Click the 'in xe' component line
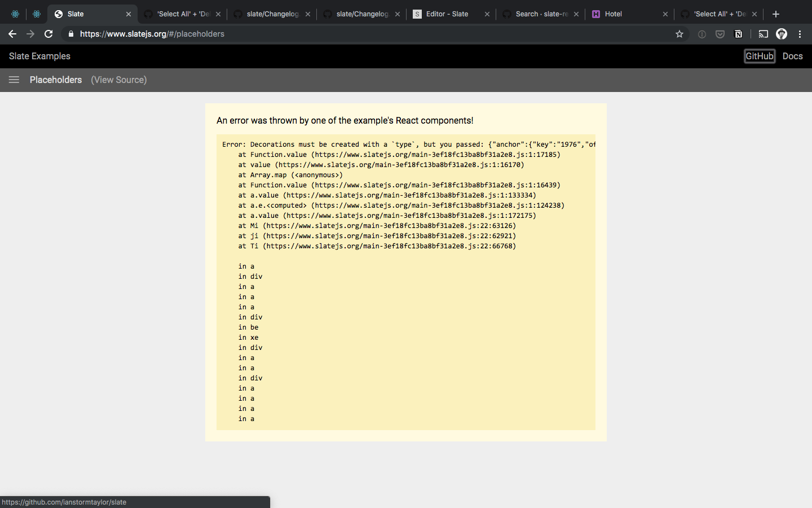The image size is (812, 508). point(248,338)
